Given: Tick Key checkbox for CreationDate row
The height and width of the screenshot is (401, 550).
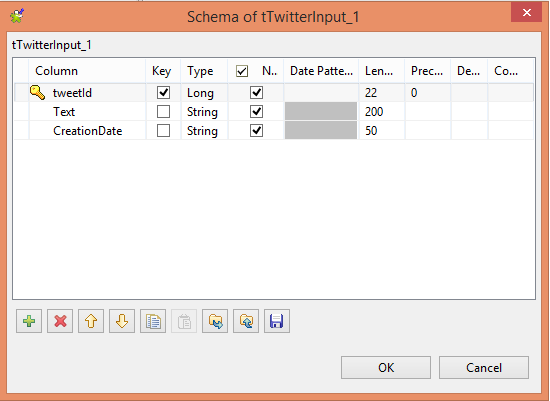Looking at the screenshot, I should (x=163, y=131).
